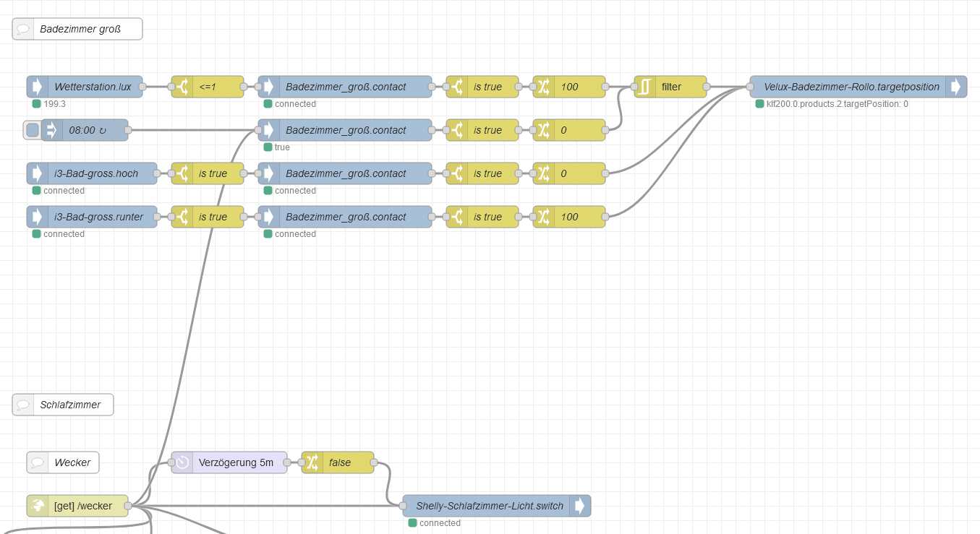This screenshot has width=980, height=534.
Task: Select the Shelly-Schlafzimmer-Licht.switch output arrow icon
Action: 580,506
